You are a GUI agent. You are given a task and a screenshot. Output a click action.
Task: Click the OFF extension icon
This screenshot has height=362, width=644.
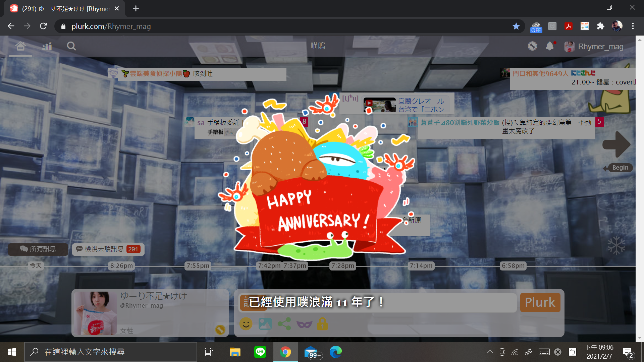tap(536, 27)
